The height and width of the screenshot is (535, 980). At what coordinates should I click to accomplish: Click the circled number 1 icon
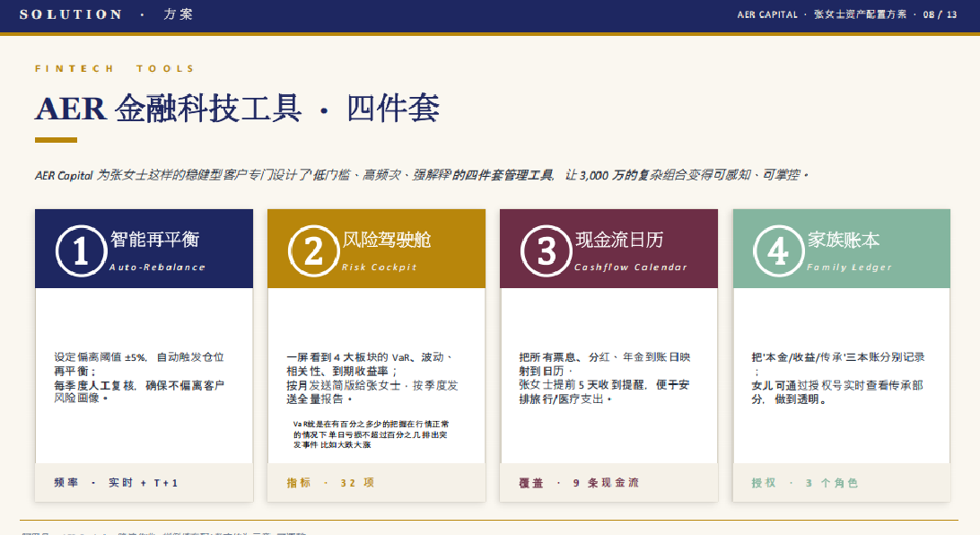(81, 250)
